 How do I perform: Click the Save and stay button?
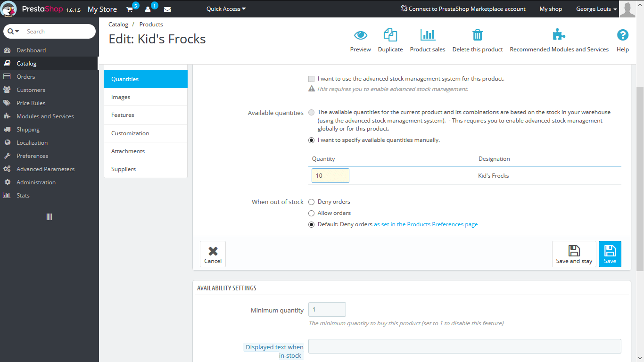point(574,254)
